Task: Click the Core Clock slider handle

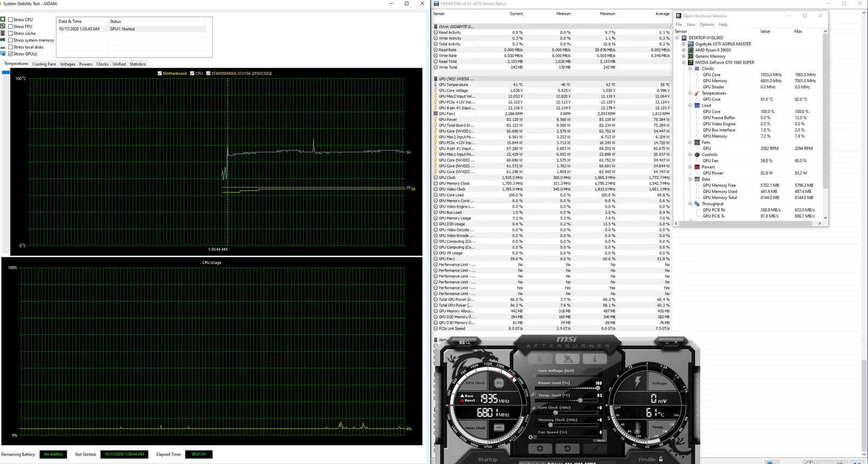Action: [555, 413]
